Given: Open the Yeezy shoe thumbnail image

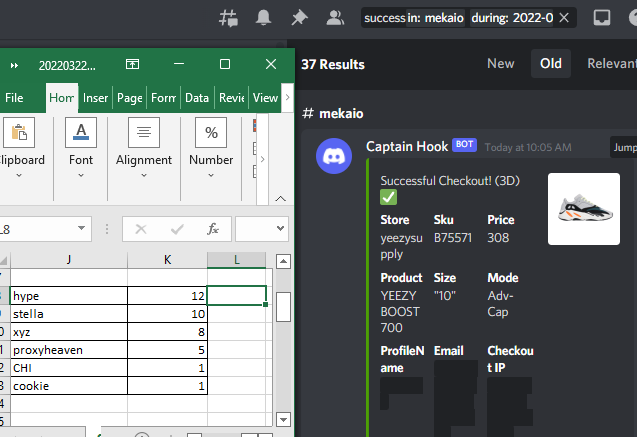Looking at the screenshot, I should click(584, 209).
